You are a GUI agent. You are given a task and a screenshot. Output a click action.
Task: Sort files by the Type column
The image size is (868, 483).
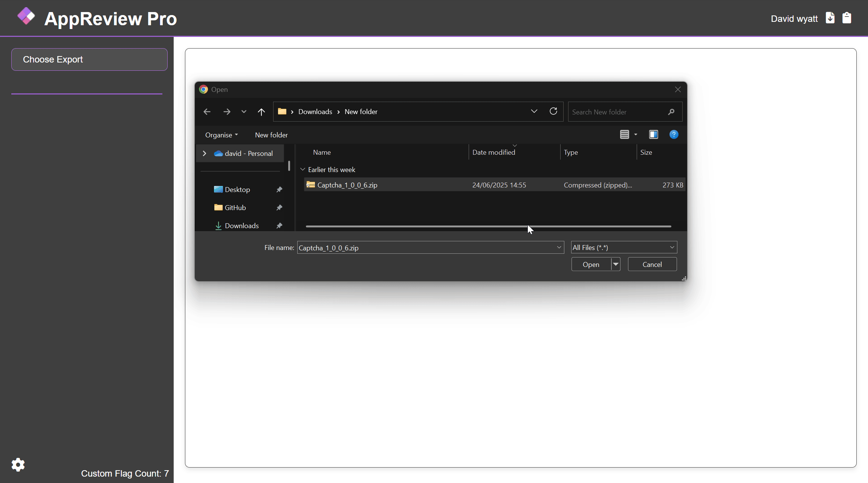point(571,152)
